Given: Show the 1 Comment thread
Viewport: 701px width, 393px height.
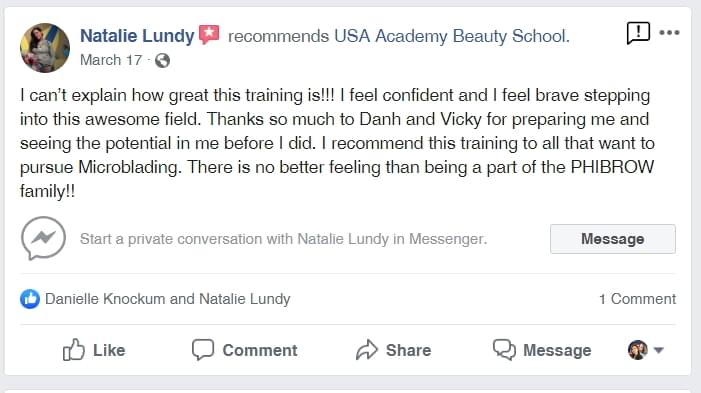Looking at the screenshot, I should pos(638,299).
